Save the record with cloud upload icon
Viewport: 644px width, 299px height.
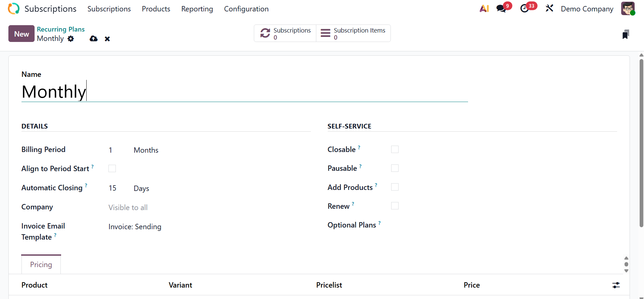pyautogui.click(x=94, y=39)
